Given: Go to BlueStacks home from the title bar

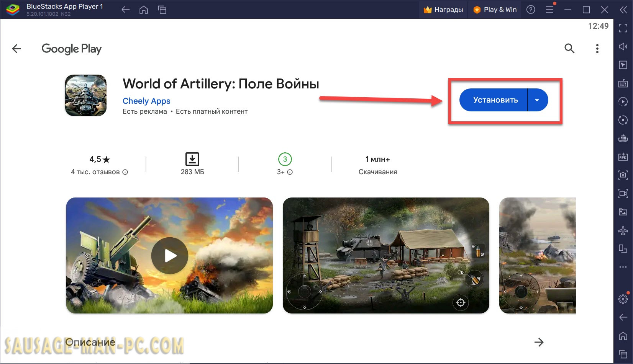Looking at the screenshot, I should pos(144,10).
